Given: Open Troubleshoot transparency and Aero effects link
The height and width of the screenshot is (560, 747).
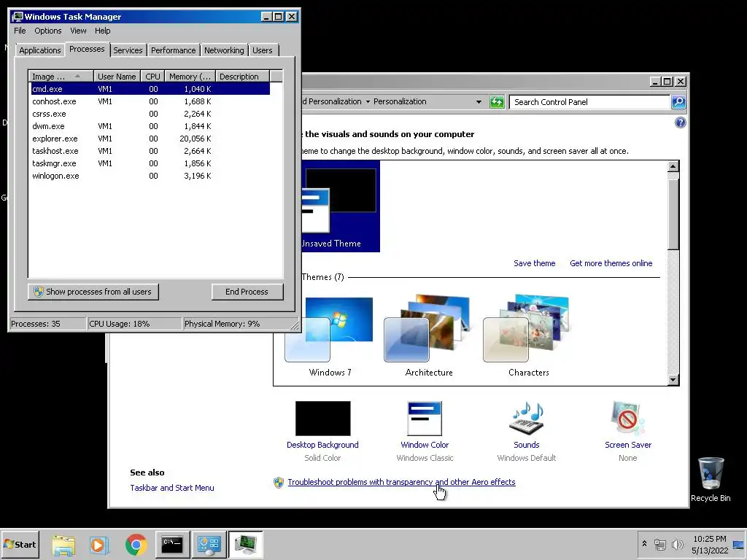Looking at the screenshot, I should 402,482.
